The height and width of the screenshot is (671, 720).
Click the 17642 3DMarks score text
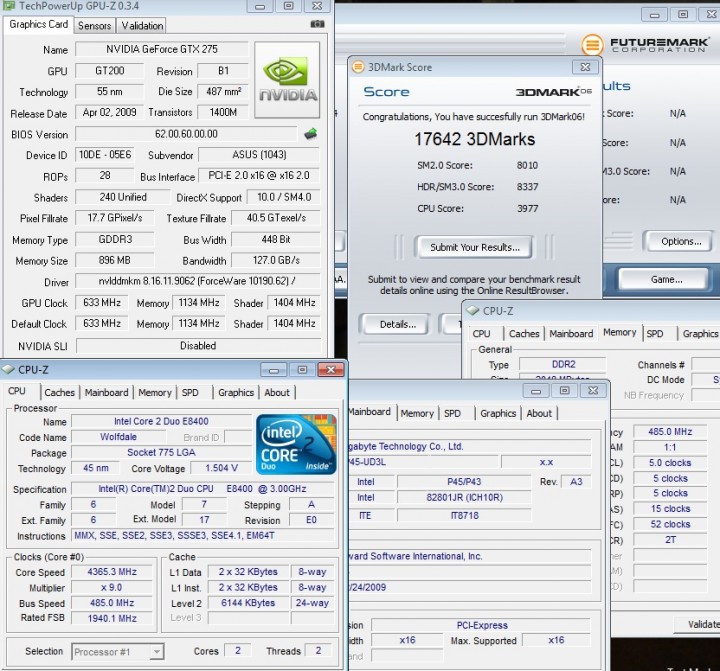coord(475,139)
